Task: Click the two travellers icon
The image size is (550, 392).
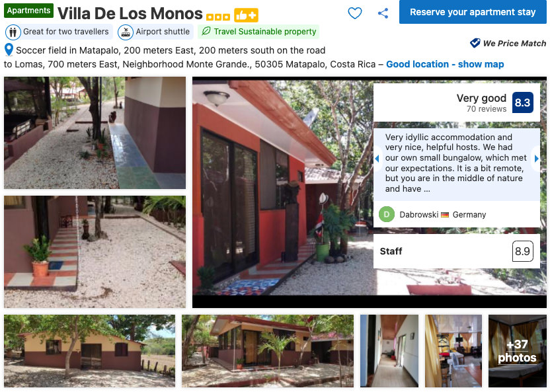Action: (13, 32)
